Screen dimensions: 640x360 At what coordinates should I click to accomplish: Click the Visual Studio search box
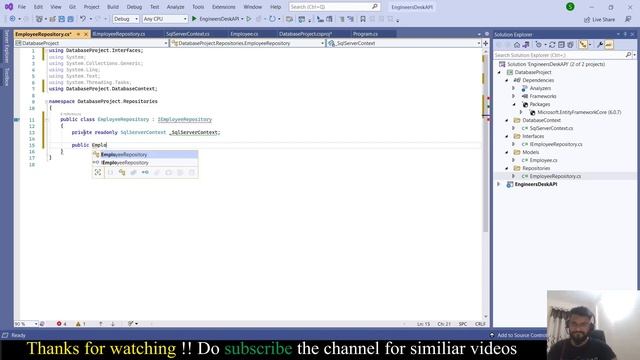(334, 7)
